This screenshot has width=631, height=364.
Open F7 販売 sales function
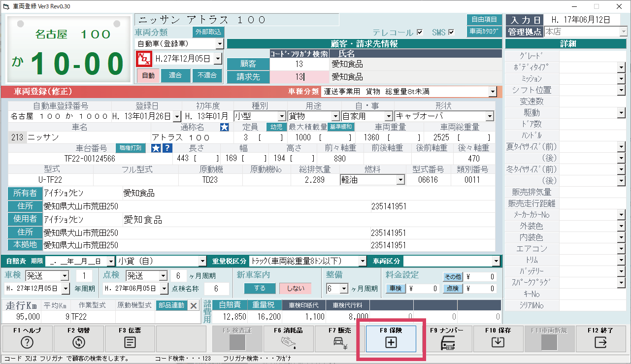tap(339, 338)
